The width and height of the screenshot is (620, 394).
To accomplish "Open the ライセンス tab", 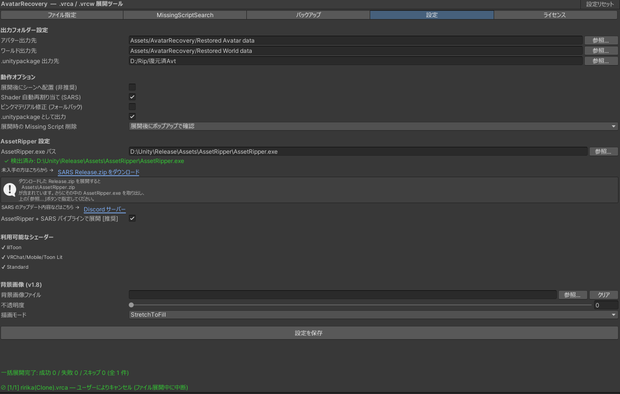I will pos(555,15).
